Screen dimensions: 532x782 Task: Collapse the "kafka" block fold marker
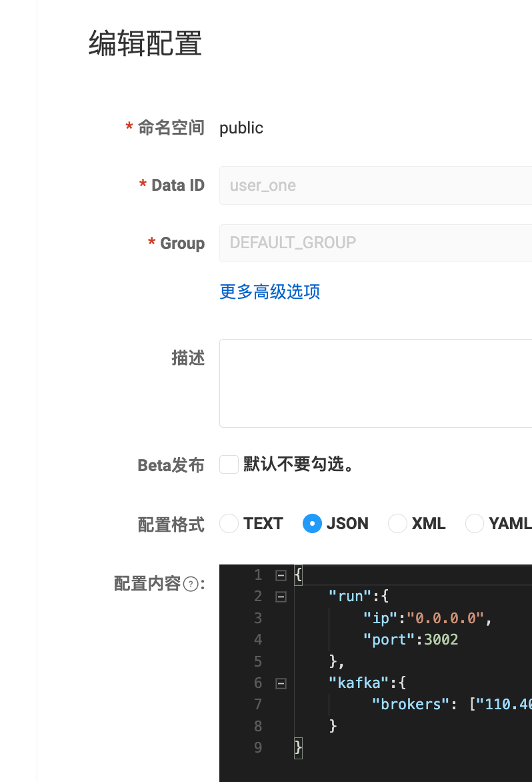click(281, 684)
